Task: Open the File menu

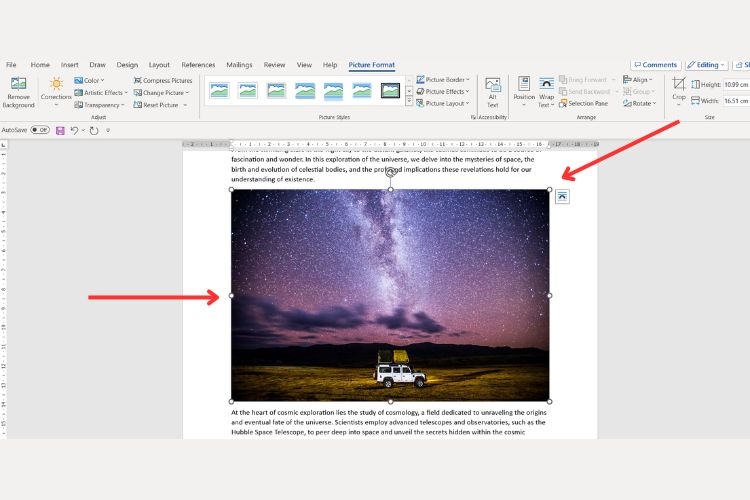Action: (11, 65)
